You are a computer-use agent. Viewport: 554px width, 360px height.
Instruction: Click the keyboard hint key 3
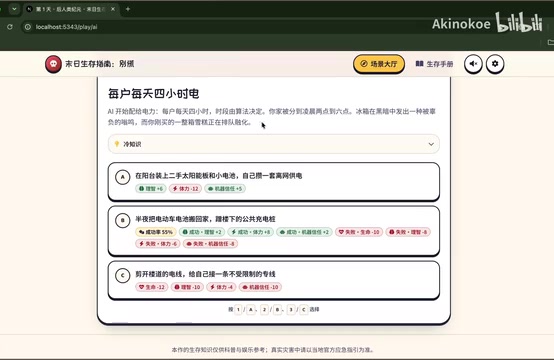click(291, 310)
